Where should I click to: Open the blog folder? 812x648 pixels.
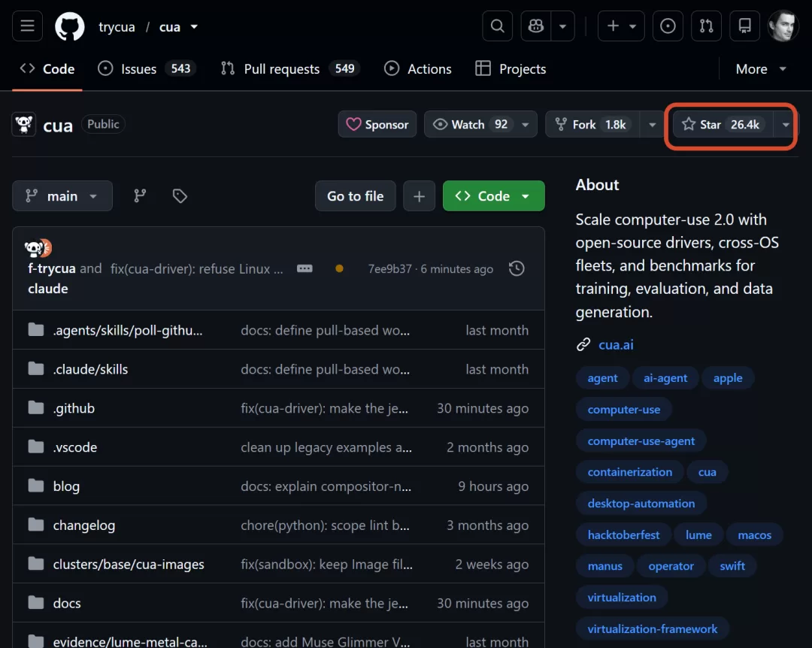[66, 486]
